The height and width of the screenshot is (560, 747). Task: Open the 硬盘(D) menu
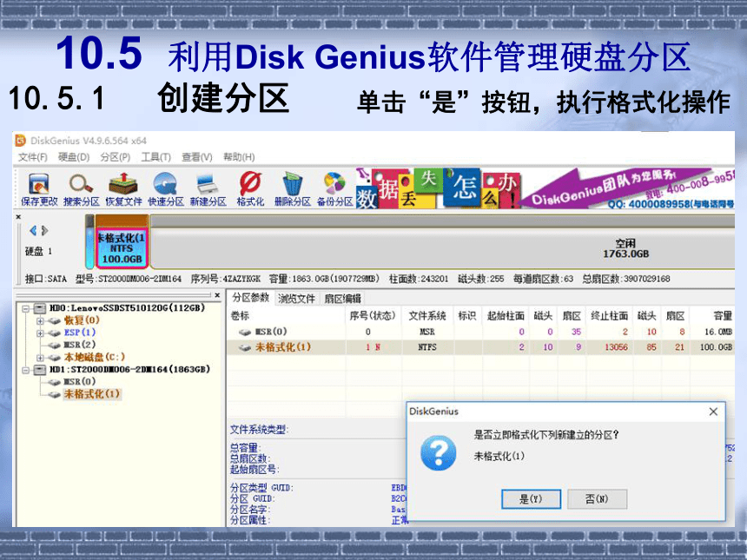tap(74, 157)
